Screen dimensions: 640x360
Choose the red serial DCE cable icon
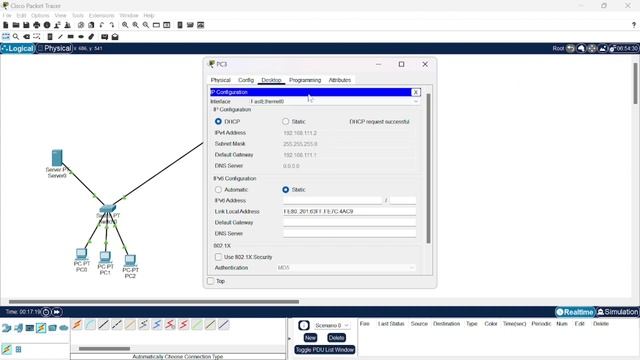point(170,325)
